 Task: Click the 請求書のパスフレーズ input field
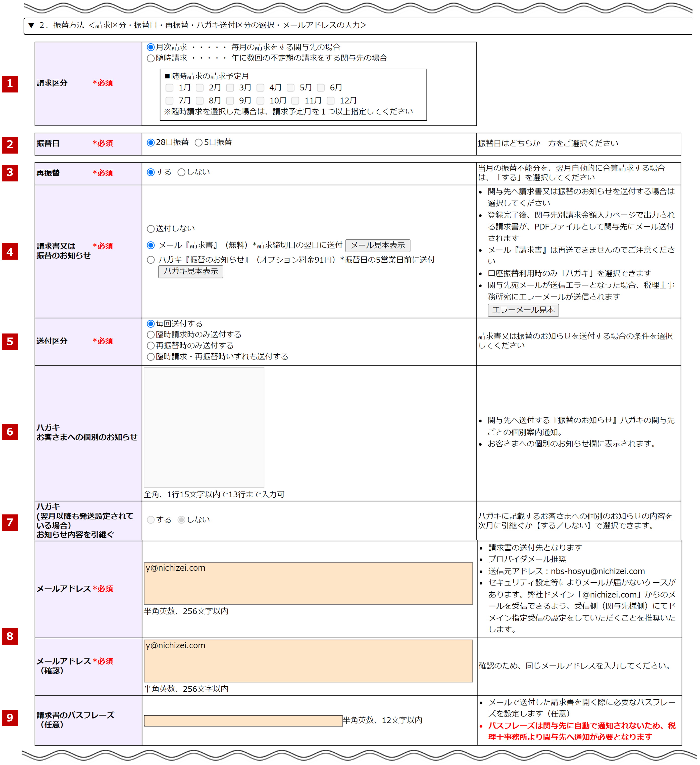243,721
